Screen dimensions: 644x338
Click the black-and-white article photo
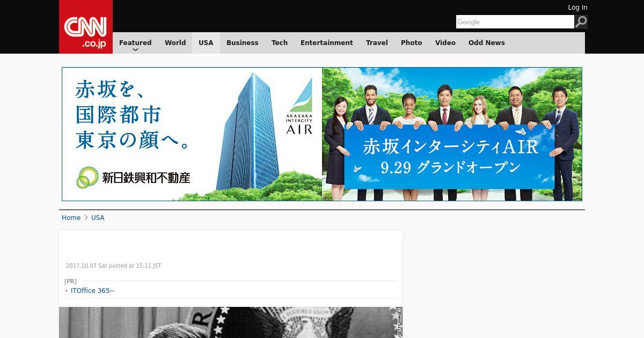231,322
